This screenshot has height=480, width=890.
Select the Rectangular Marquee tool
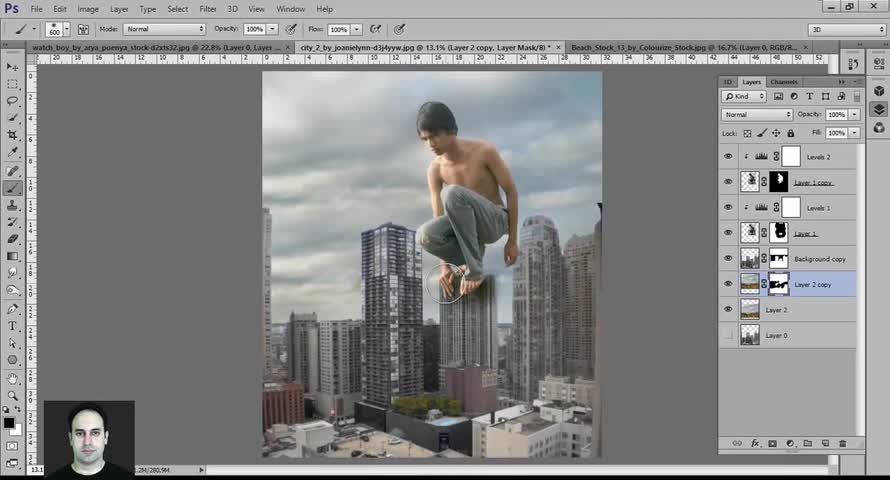[x=12, y=84]
